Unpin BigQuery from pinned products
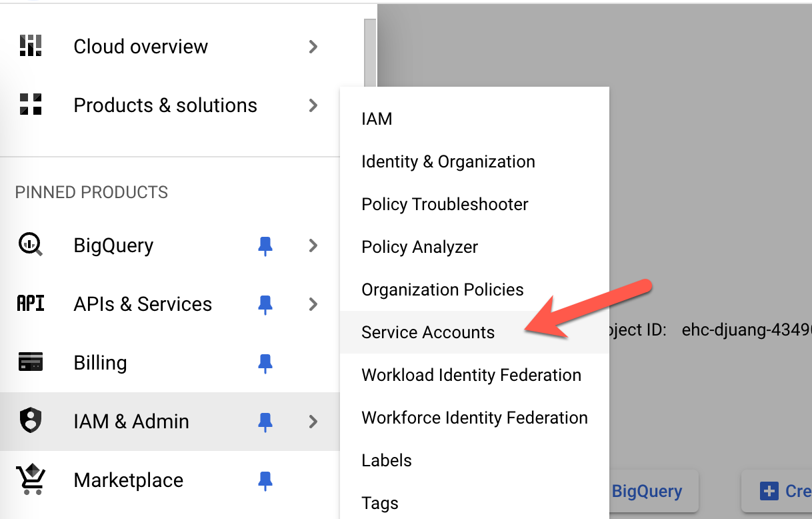The width and height of the screenshot is (812, 519). coord(265,245)
